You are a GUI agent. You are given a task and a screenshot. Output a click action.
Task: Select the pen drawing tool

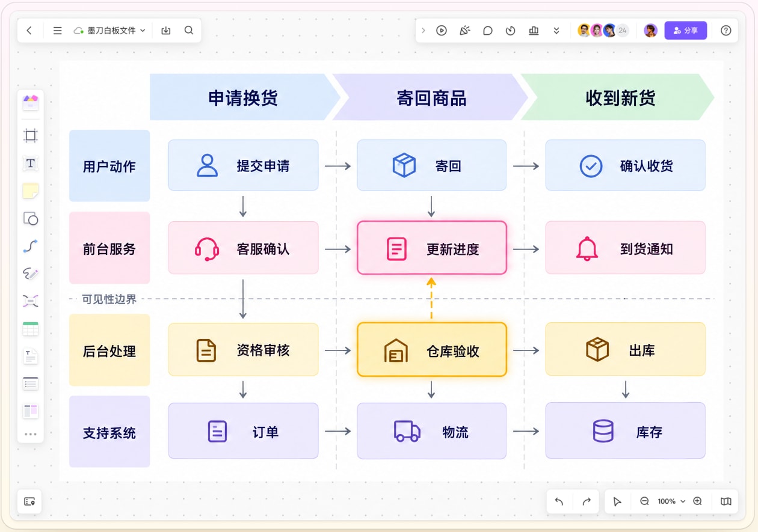30,274
